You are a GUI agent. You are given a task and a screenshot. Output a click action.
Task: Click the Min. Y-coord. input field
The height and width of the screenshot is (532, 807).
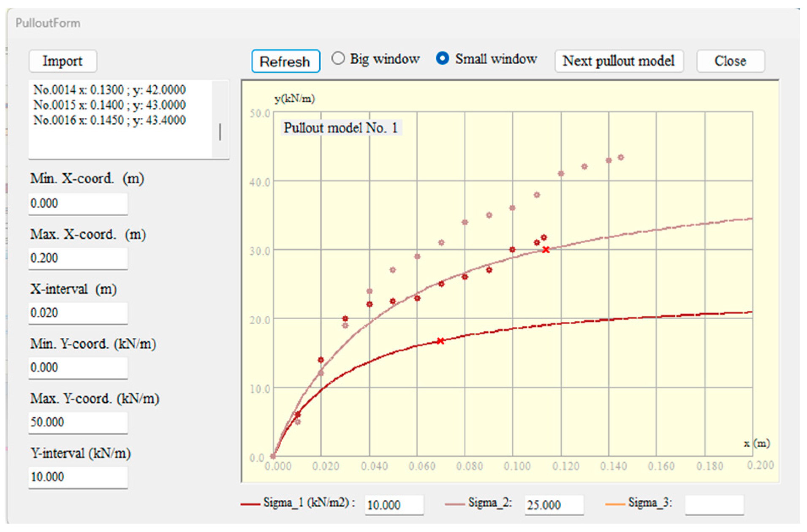[x=78, y=367]
